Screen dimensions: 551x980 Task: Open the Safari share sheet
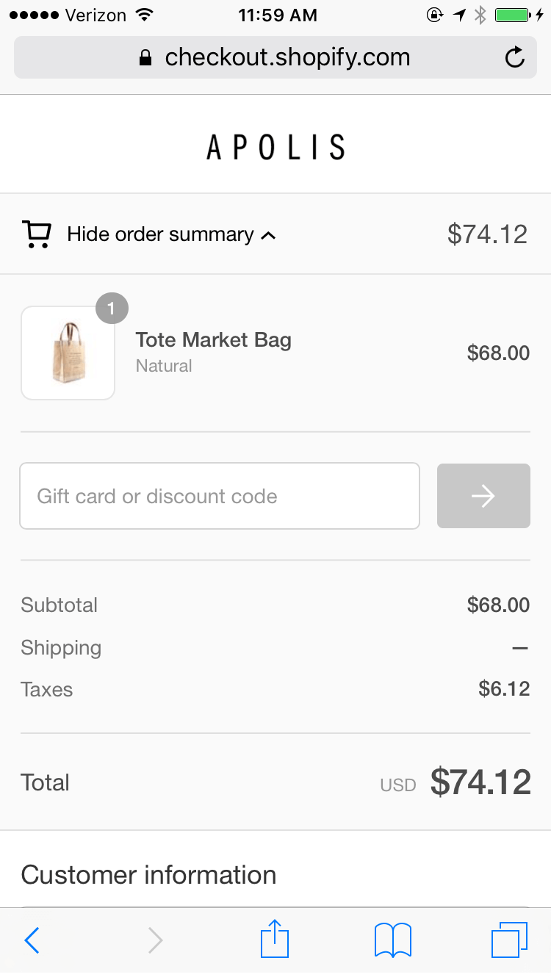(275, 939)
